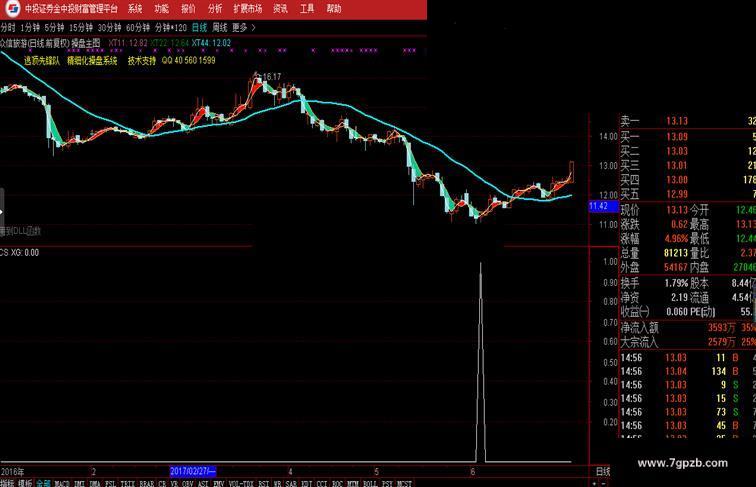Click the 换手 1.79% value
The width and height of the screenshot is (756, 487).
pos(676,283)
